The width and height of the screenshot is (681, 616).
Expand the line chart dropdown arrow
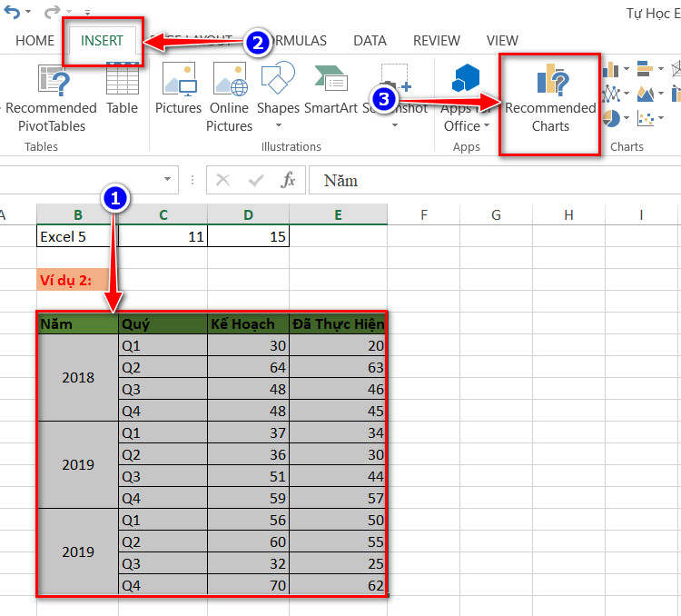pos(627,93)
